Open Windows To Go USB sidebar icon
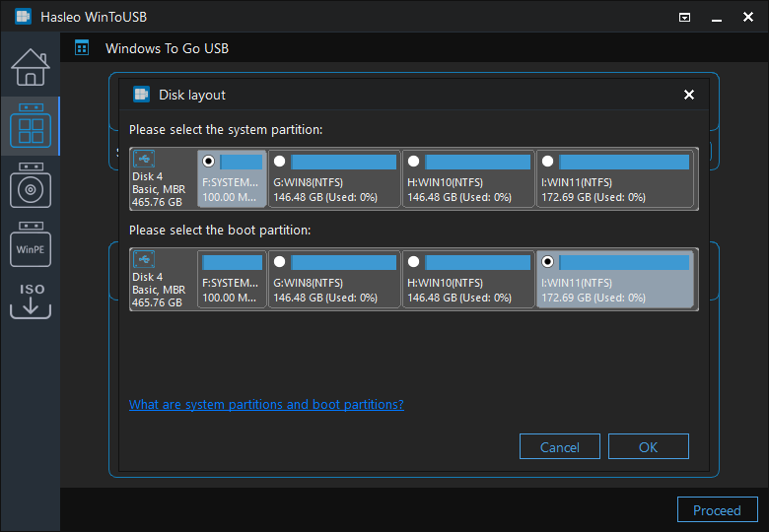The width and height of the screenshot is (769, 532). pos(31,126)
